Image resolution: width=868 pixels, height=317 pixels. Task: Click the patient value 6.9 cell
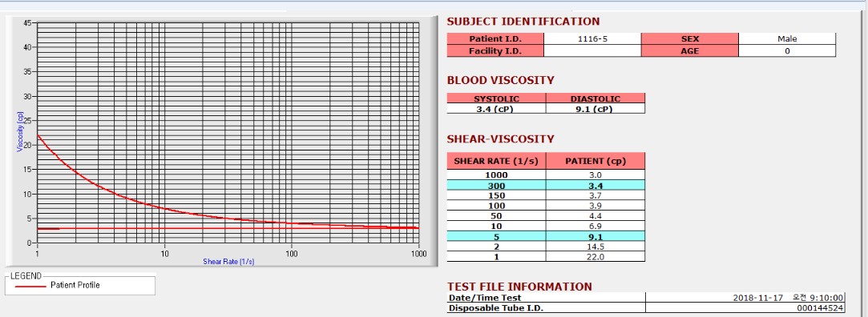pos(595,227)
